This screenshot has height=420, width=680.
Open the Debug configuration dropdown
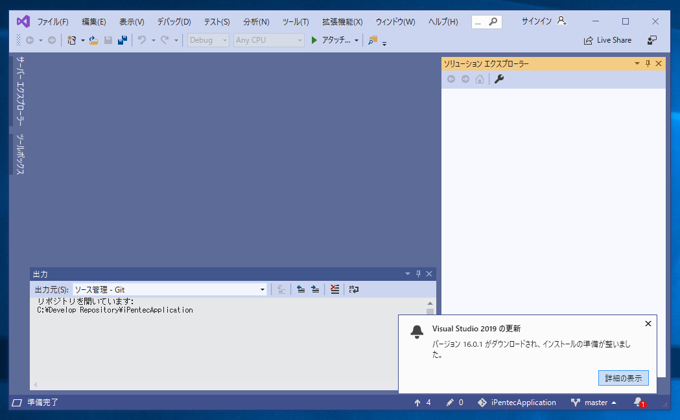pyautogui.click(x=208, y=40)
